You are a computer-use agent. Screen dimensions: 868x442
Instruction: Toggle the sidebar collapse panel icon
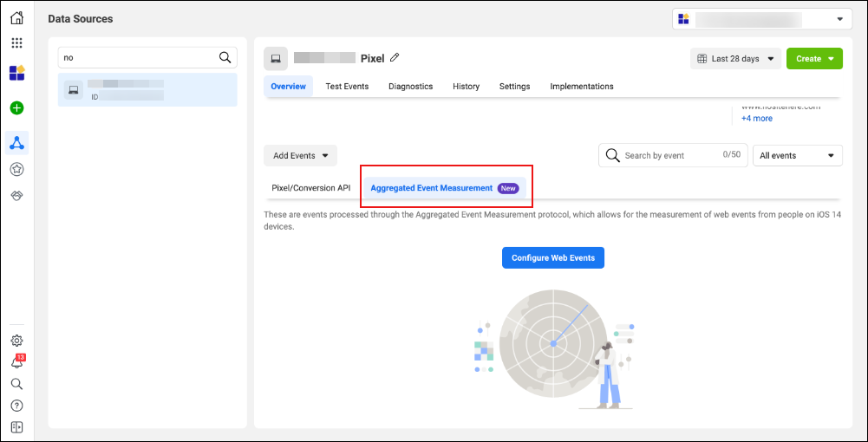point(17,427)
